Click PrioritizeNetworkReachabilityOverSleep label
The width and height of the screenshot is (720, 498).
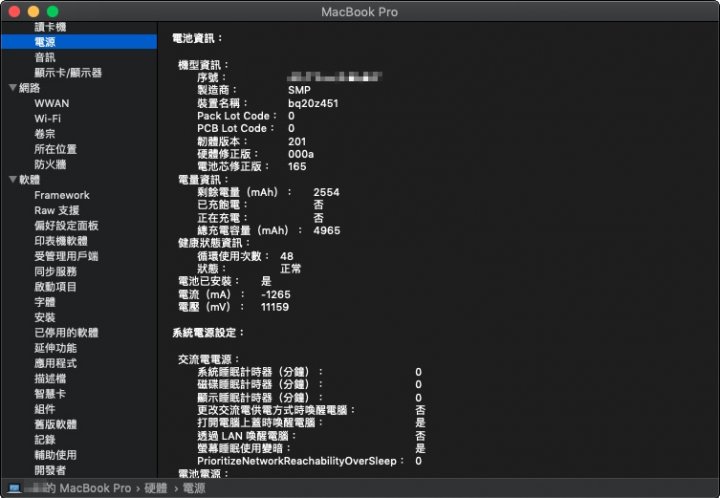(x=300, y=461)
